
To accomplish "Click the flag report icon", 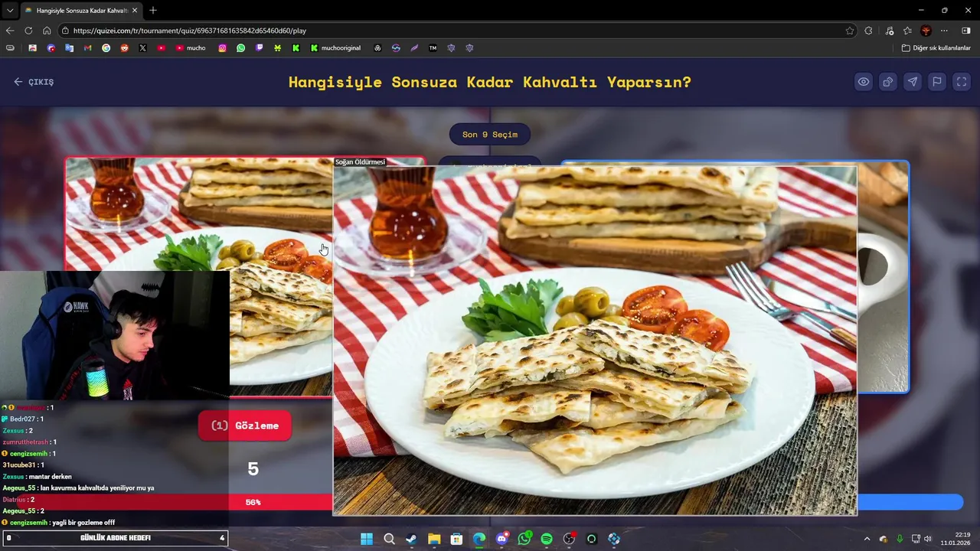I will pyautogui.click(x=936, y=82).
